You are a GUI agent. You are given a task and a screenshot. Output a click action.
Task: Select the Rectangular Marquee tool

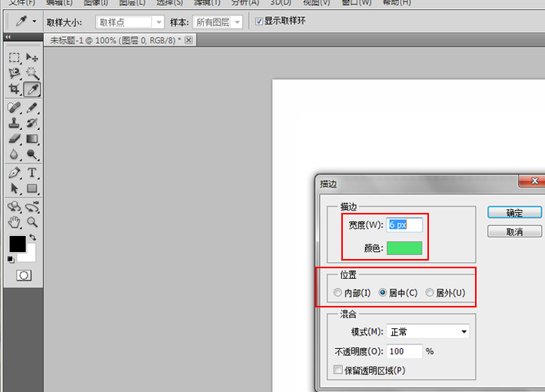point(14,58)
